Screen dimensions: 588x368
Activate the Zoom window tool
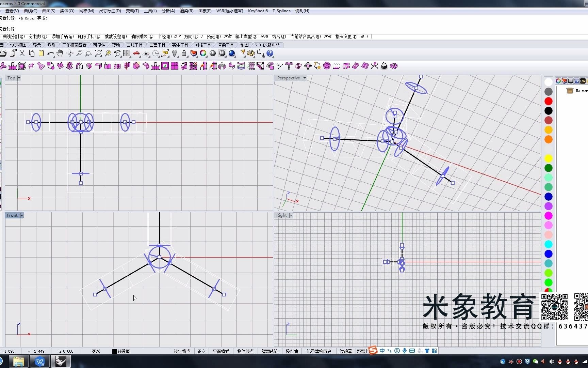[88, 53]
